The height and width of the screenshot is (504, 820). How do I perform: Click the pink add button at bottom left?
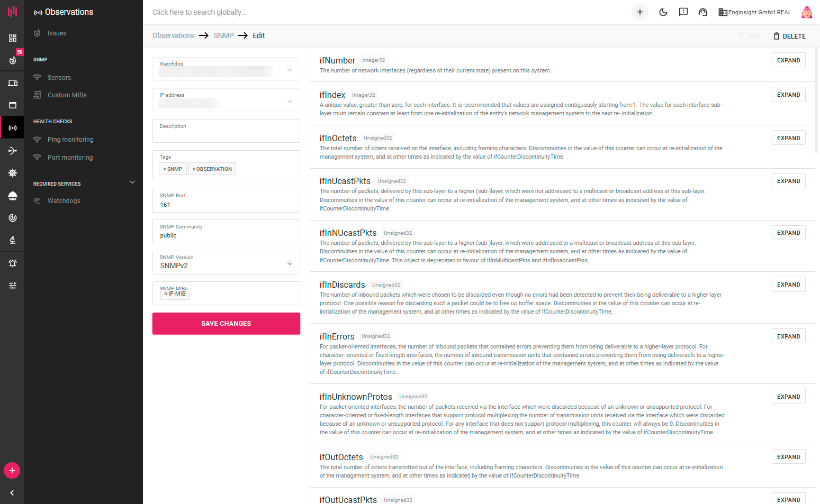[x=12, y=470]
